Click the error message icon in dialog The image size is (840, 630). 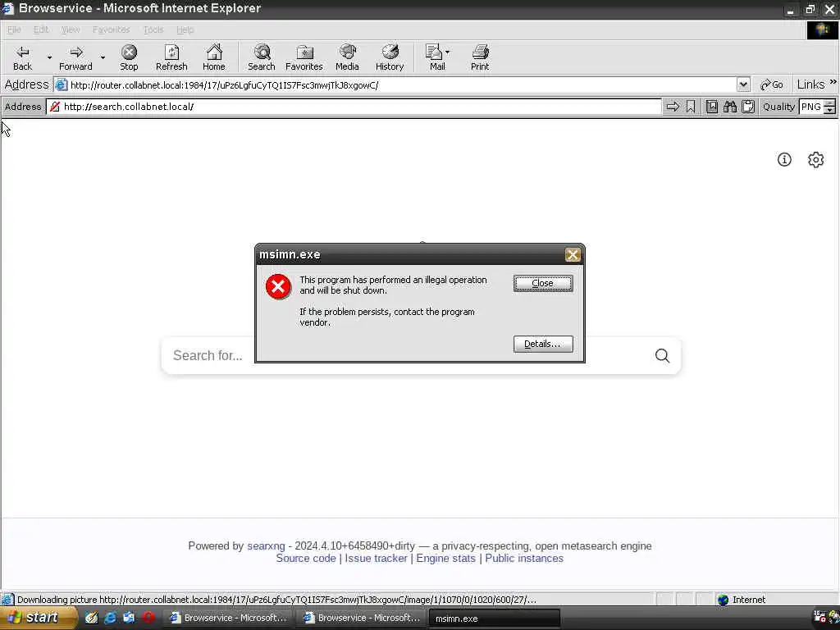(x=278, y=286)
